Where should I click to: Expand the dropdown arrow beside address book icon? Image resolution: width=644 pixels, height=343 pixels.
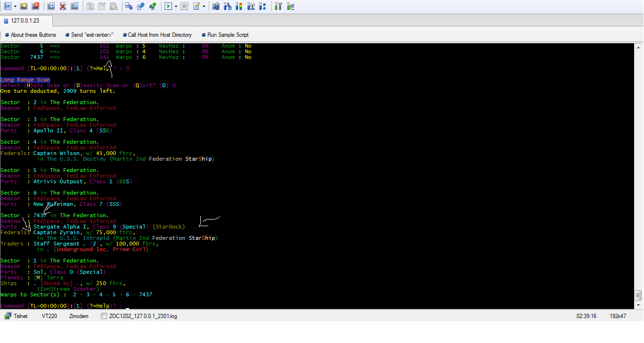[x=15, y=6]
